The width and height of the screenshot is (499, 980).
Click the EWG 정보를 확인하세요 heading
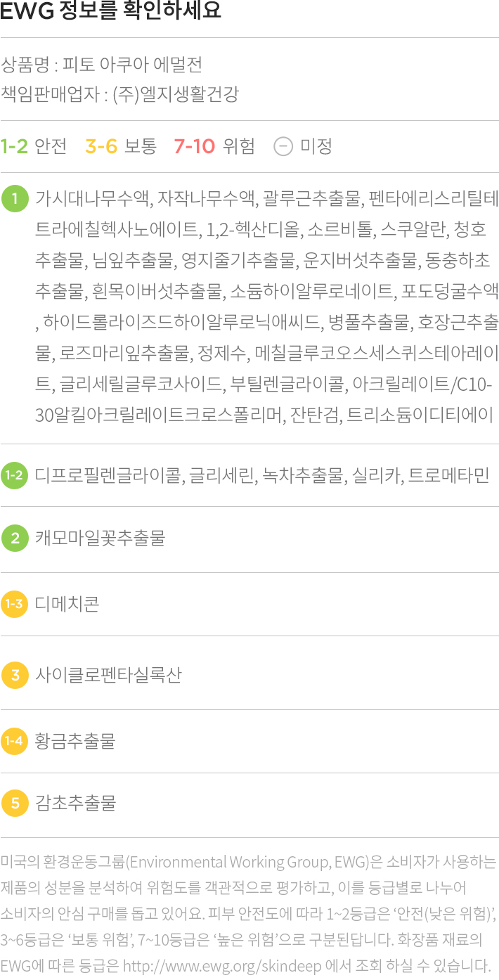(111, 11)
